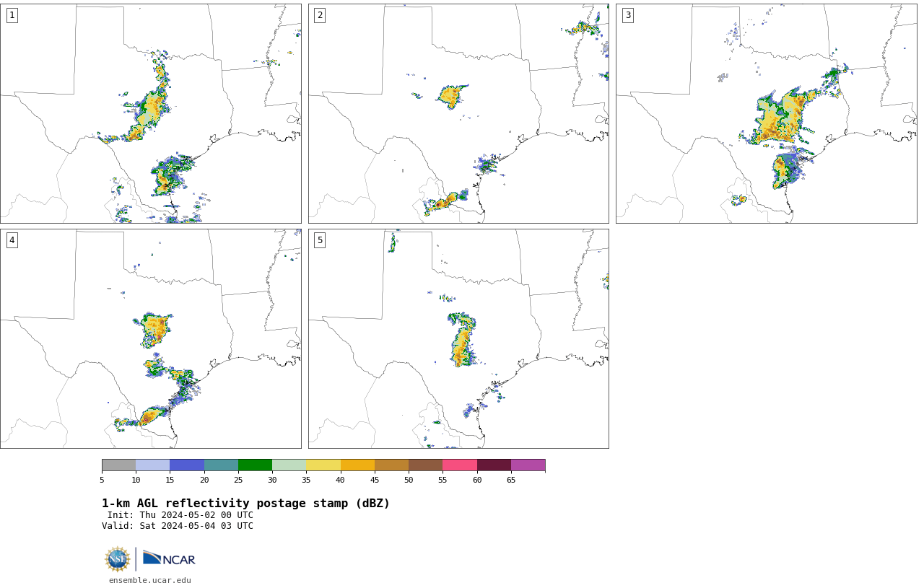The image size is (924, 588).
Task: Select the gray 5-10 dBZ color swatch
Action: 118,465
